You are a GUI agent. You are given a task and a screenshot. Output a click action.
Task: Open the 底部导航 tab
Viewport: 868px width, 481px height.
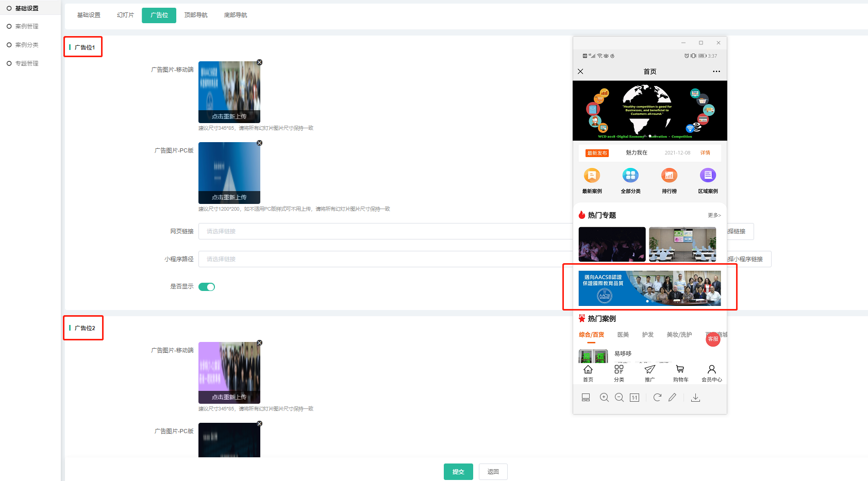236,15
